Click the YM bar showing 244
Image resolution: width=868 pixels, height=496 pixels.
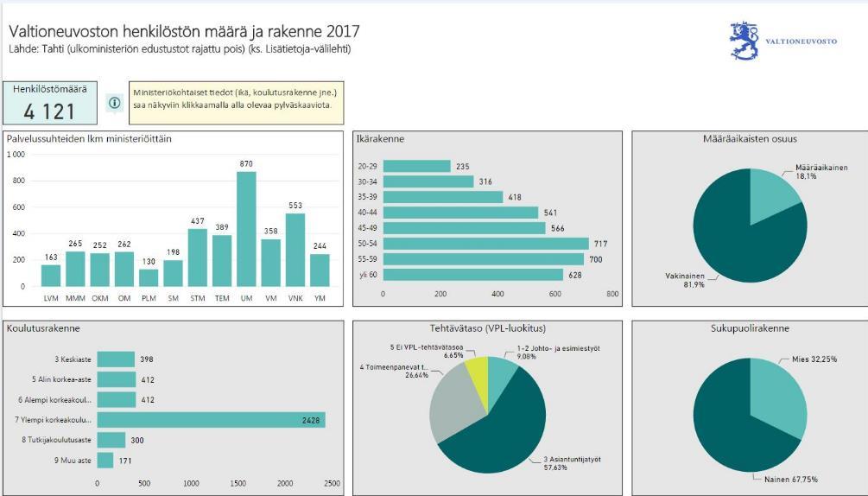320,270
